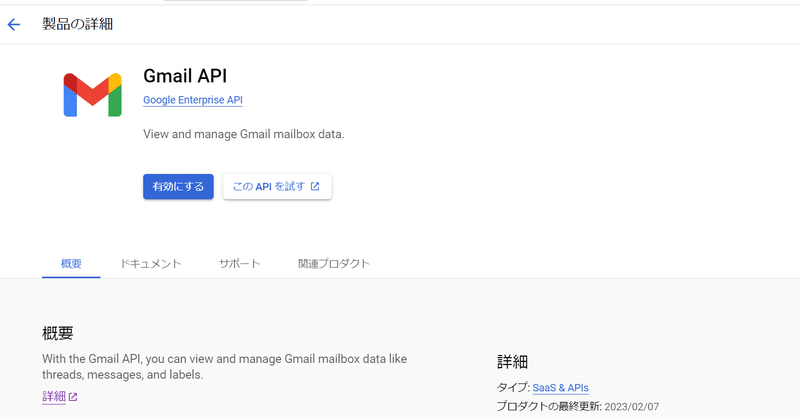Select the 概要 tab
Screen dimensions: 800x419
(x=71, y=264)
